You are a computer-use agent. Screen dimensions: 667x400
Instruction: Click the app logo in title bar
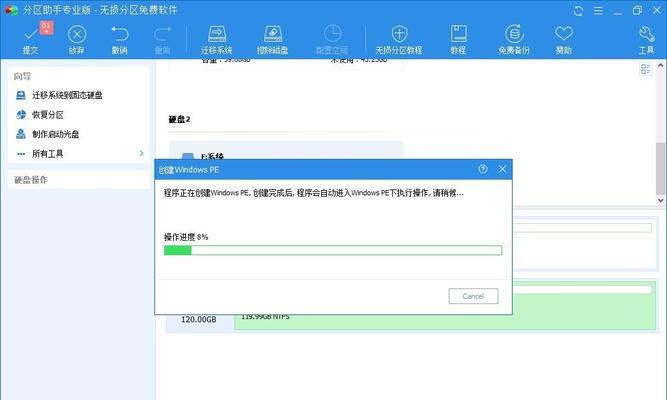[x=10, y=10]
